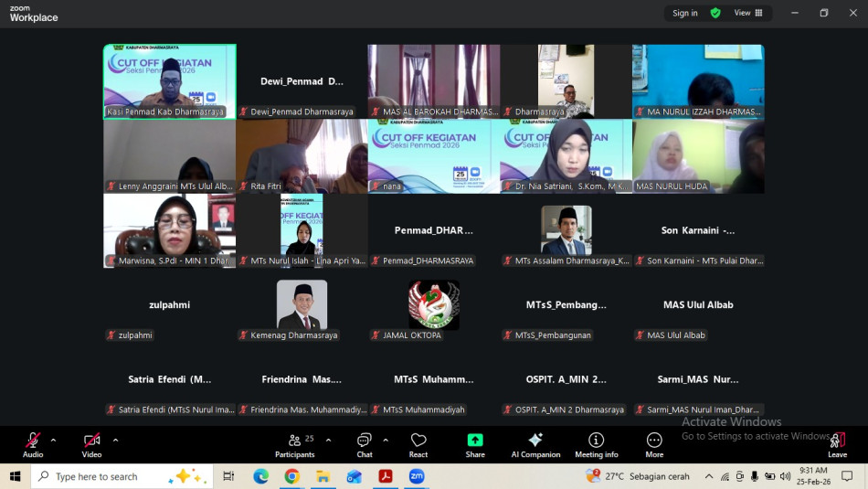Click the green security shield icon

715,13
